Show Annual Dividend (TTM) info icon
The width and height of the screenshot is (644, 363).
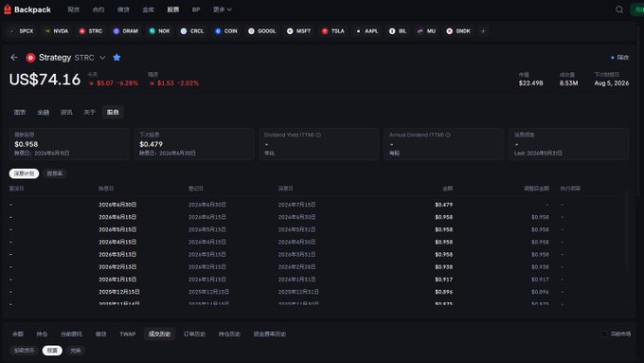tap(448, 135)
